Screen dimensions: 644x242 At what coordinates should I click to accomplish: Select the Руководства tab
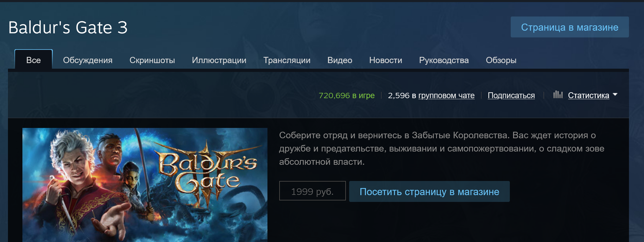(444, 60)
